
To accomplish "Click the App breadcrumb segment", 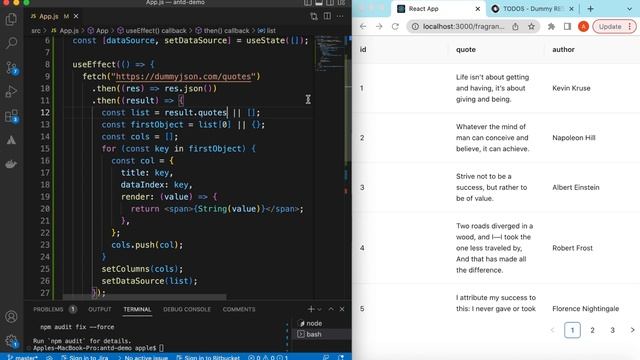I will (98, 31).
